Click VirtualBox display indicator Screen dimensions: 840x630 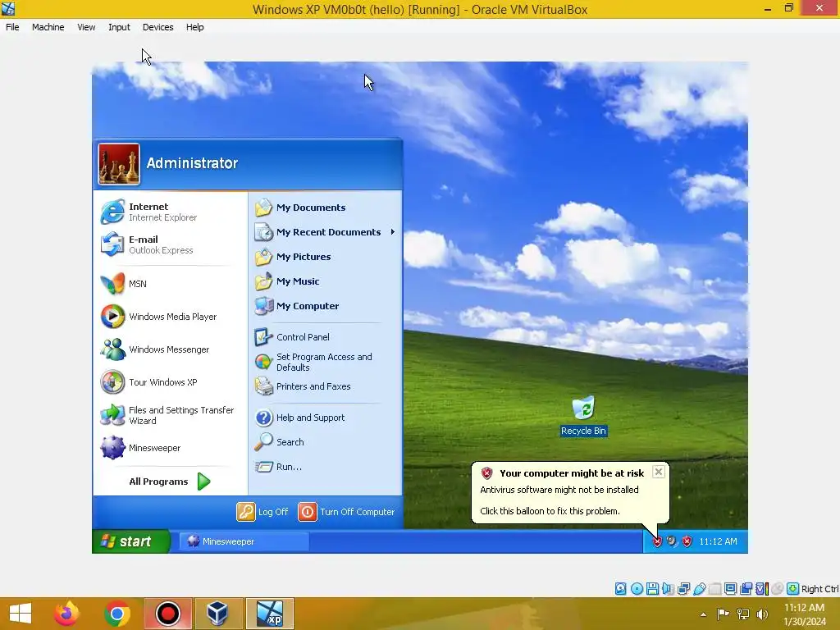pyautogui.click(x=730, y=589)
